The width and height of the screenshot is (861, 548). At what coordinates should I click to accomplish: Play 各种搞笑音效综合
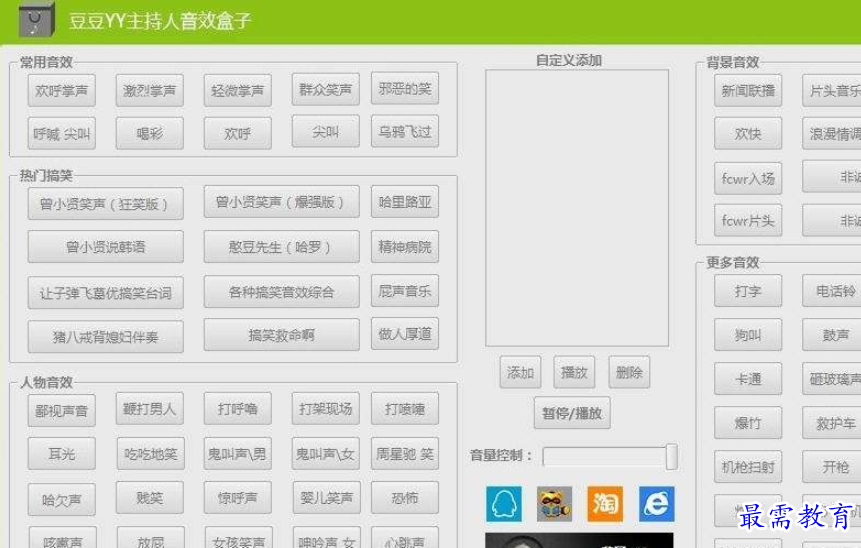pos(281,292)
